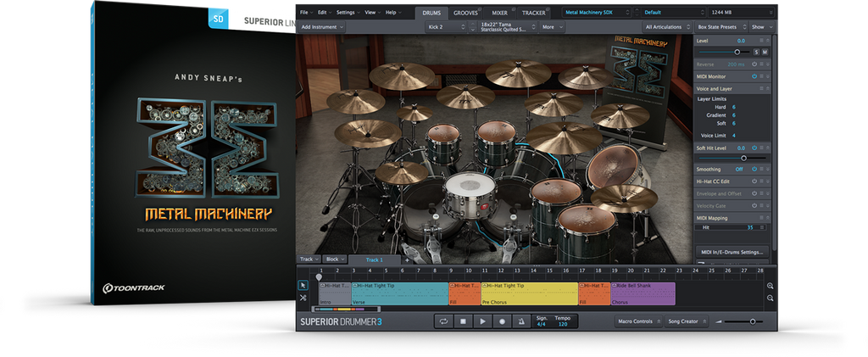Switch to the DRUMS tab
The image size is (868, 357).
tap(431, 12)
